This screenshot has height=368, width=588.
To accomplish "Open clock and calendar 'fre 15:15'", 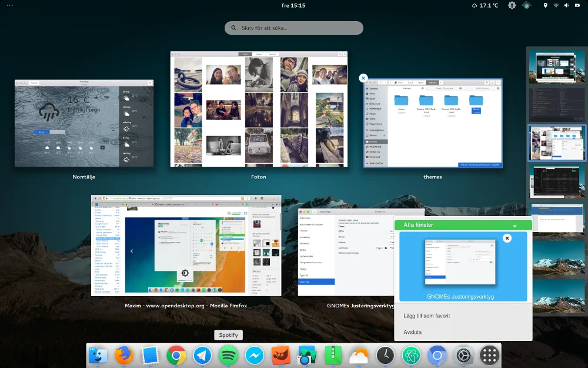I will click(x=293, y=5).
